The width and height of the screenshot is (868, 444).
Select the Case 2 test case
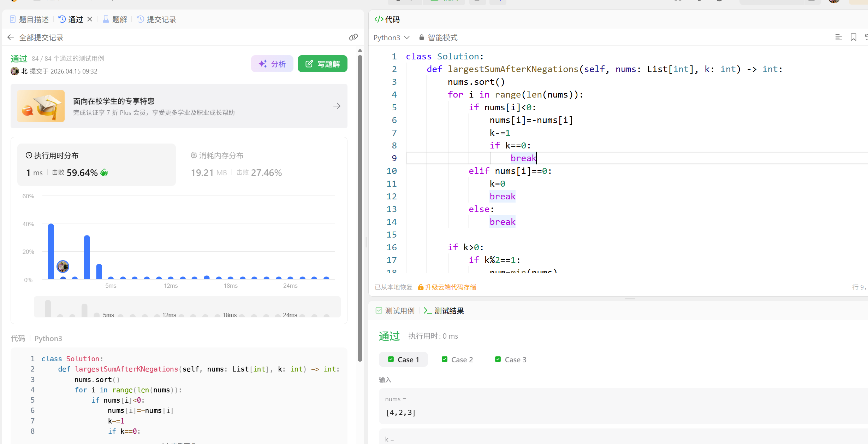pos(457,360)
